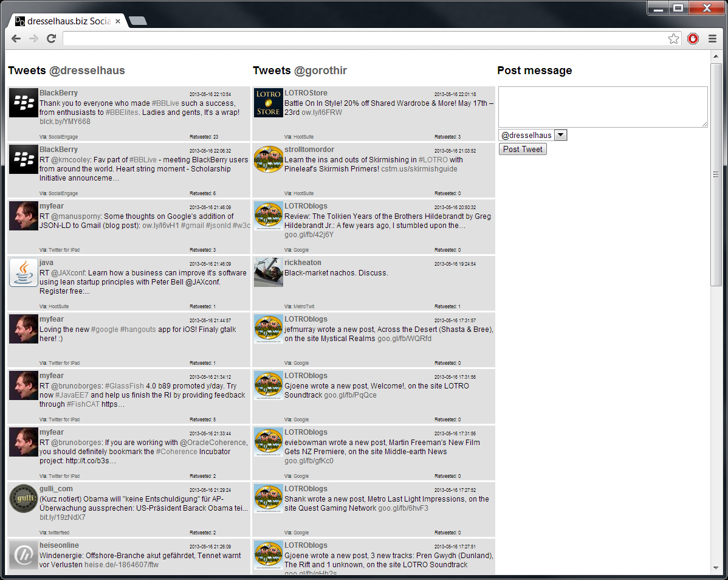Click the strolltomordor username

point(309,150)
